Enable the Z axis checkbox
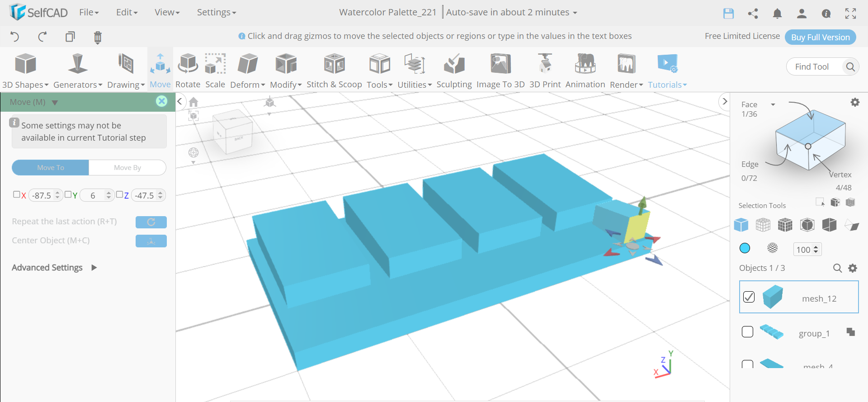 click(120, 194)
